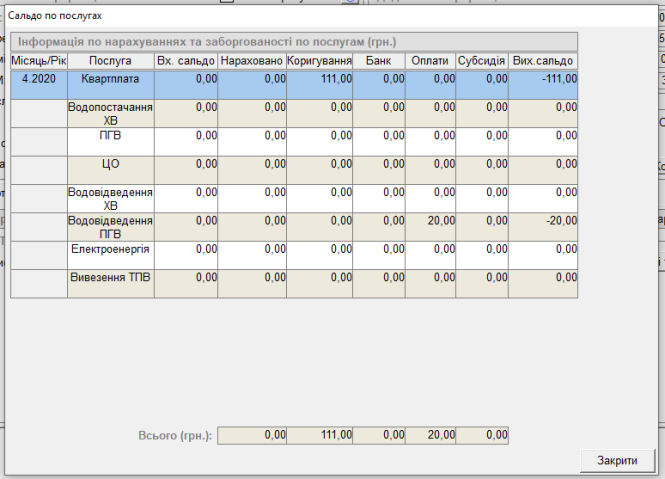Click the Нараховано column header
The image size is (665, 479).
(x=252, y=62)
